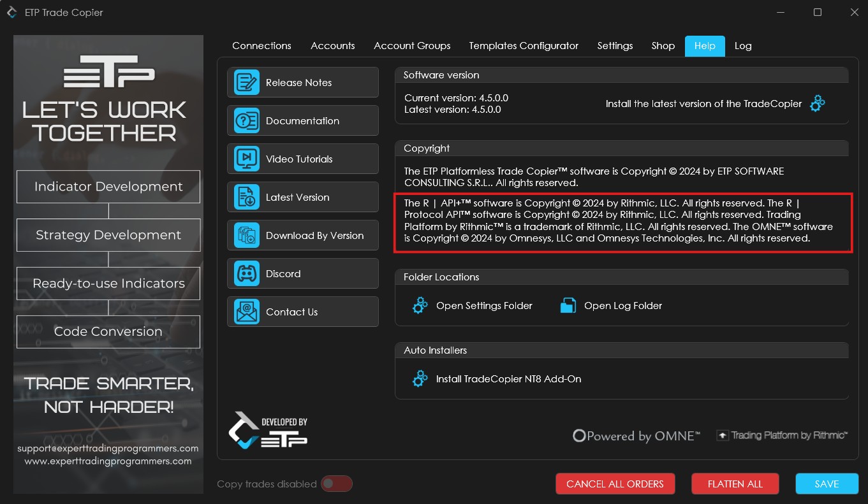Go to the Templates Configurator tab
The width and height of the screenshot is (868, 504).
pyautogui.click(x=524, y=46)
